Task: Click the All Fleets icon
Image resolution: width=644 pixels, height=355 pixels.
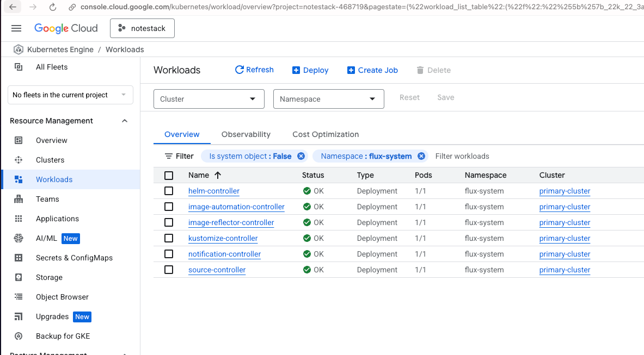Action: [x=19, y=67]
